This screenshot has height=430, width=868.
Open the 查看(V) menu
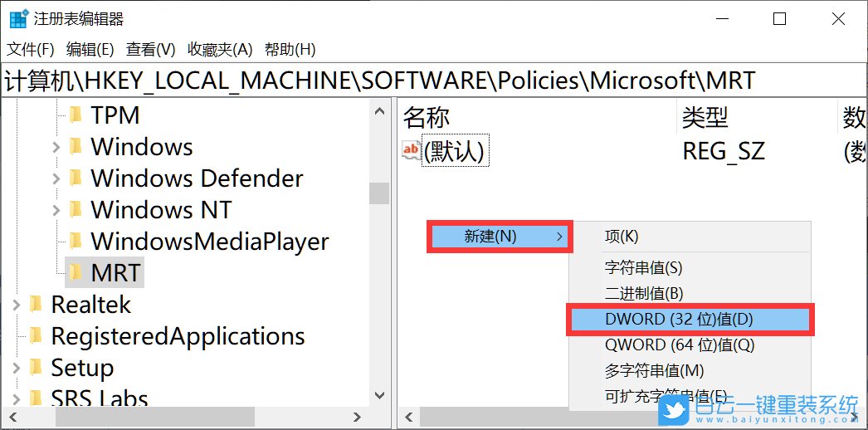pyautogui.click(x=150, y=50)
